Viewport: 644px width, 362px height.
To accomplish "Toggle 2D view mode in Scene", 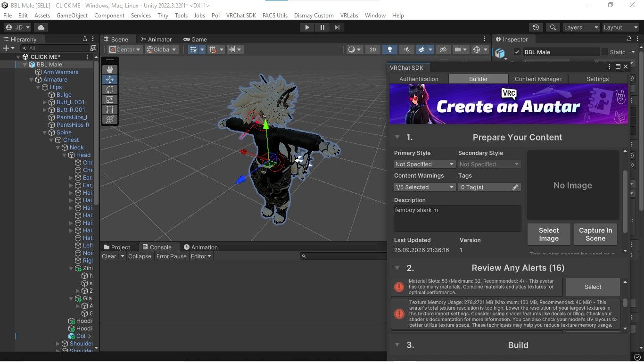I will pyautogui.click(x=372, y=49).
